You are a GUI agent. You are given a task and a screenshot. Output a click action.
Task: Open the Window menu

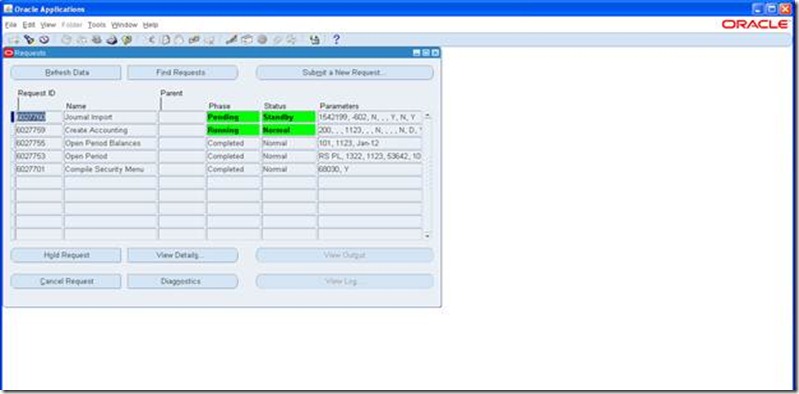pyautogui.click(x=124, y=24)
